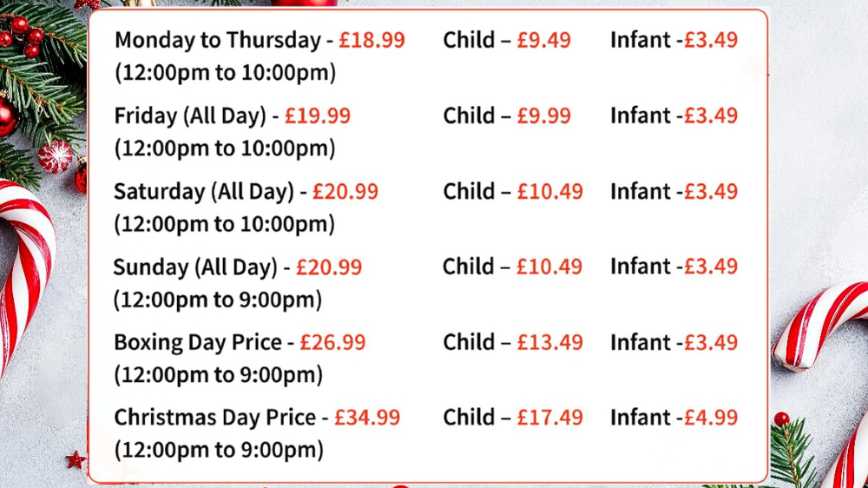Image resolution: width=868 pixels, height=488 pixels.
Task: Click the Infant price in the Monday to Thursday row
Action: (x=710, y=40)
